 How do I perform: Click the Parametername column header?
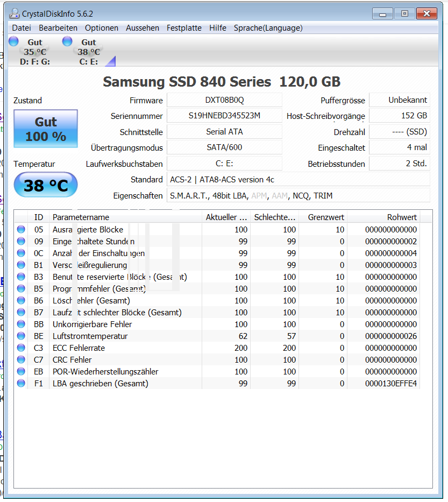click(125, 217)
